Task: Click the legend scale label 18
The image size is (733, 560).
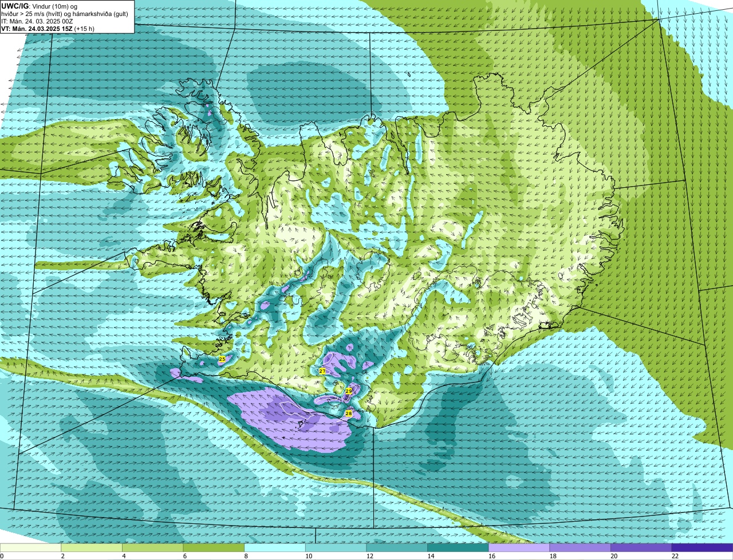Action: tap(553, 556)
